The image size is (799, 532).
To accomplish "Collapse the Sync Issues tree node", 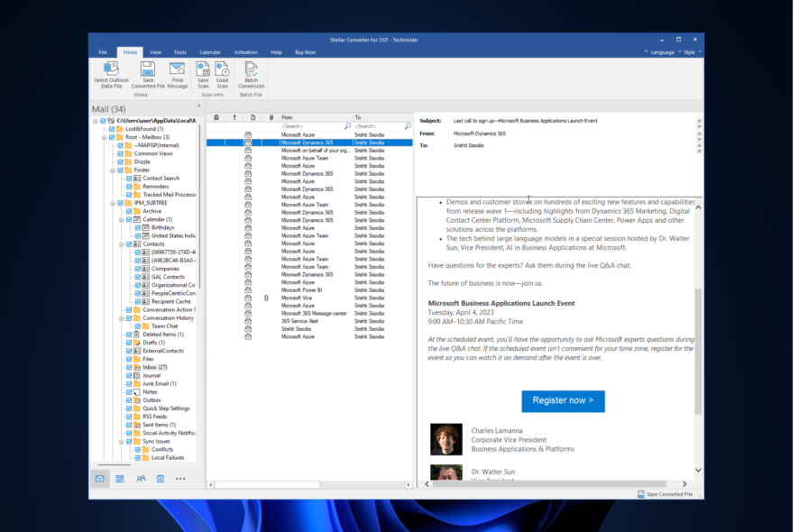I will (x=119, y=442).
